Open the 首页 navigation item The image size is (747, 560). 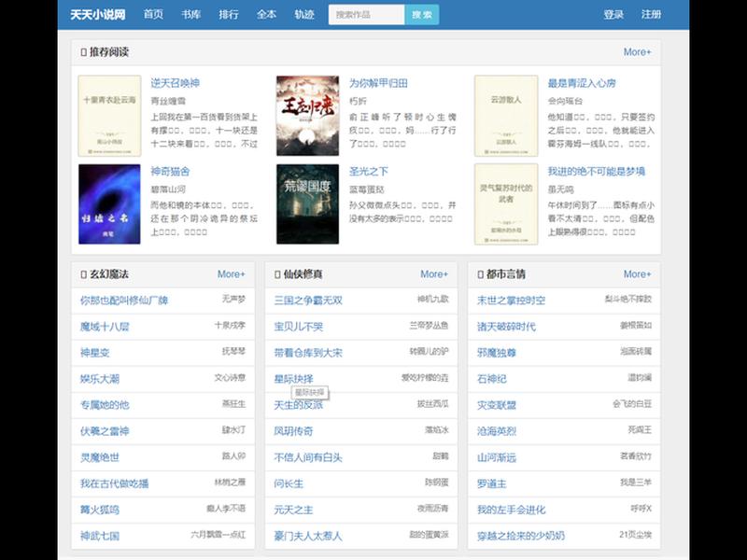153,14
